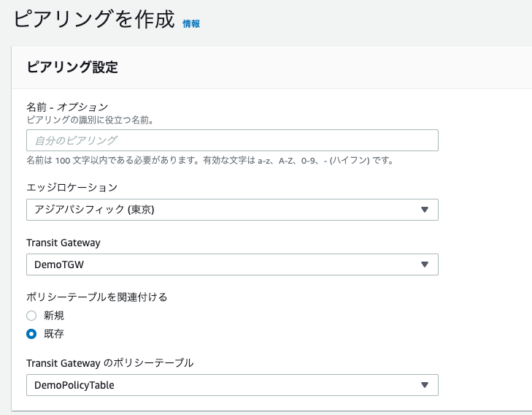The image size is (532, 415).
Task: Open the DemoPolicyTable policy table selector
Action: click(x=232, y=385)
